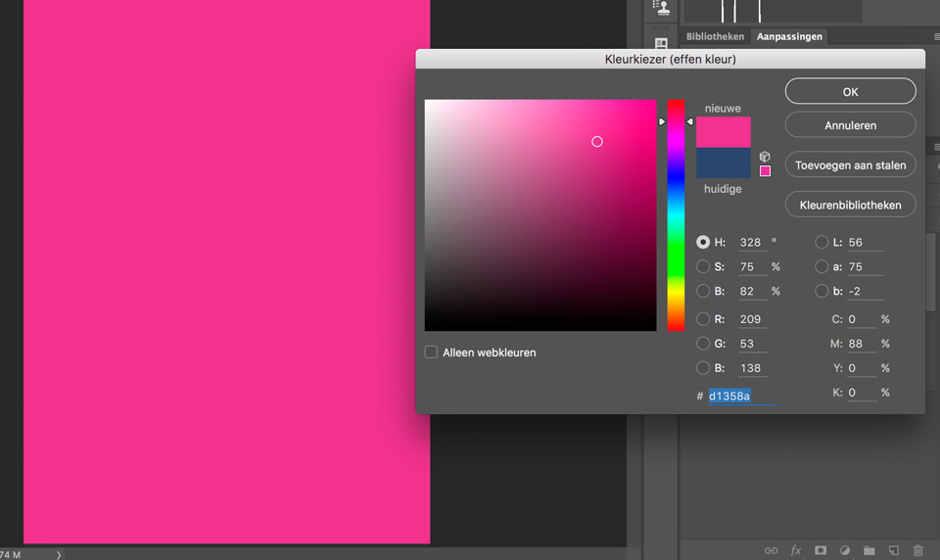
Task: Click the status bar arrow next to 74 M
Action: click(x=59, y=554)
